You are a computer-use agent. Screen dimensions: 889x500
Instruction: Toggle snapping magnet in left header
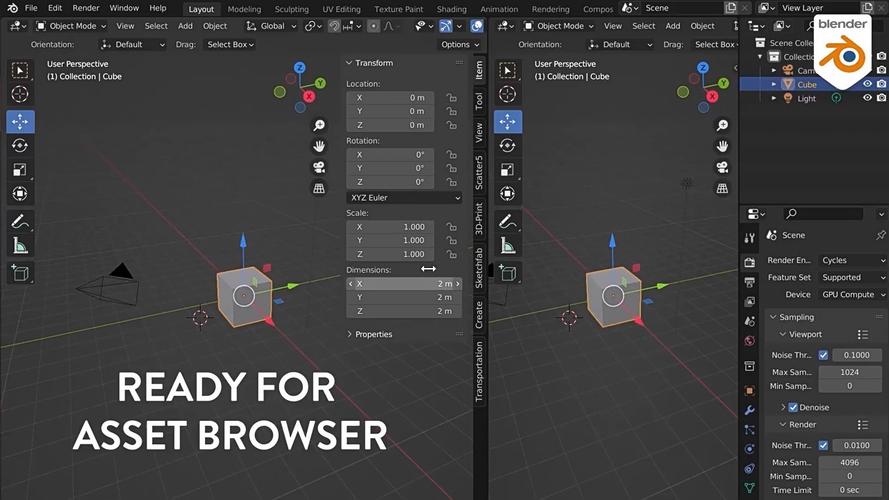pos(335,26)
